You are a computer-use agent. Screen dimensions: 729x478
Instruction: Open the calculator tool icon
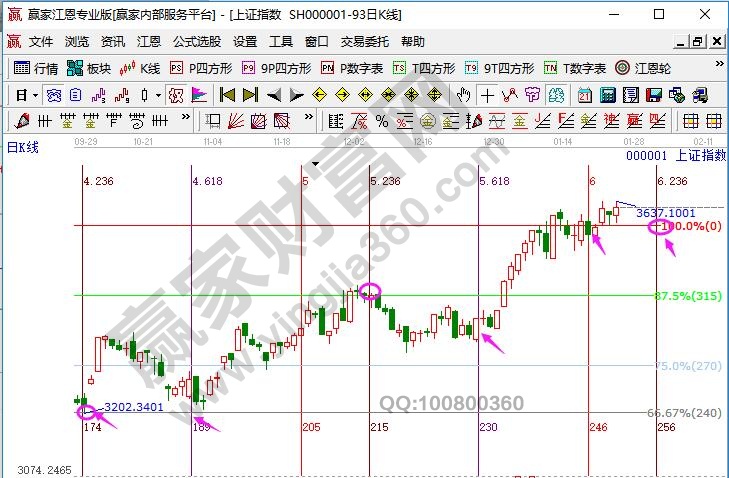click(x=608, y=95)
